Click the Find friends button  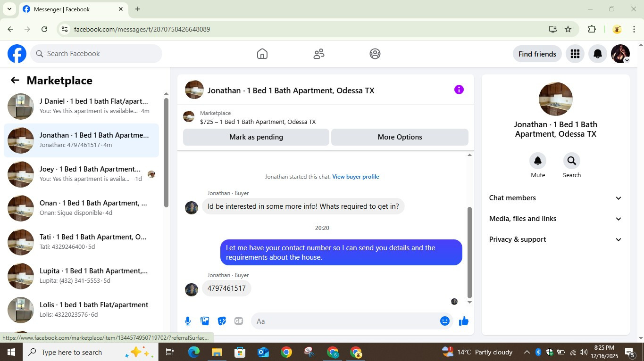click(537, 54)
